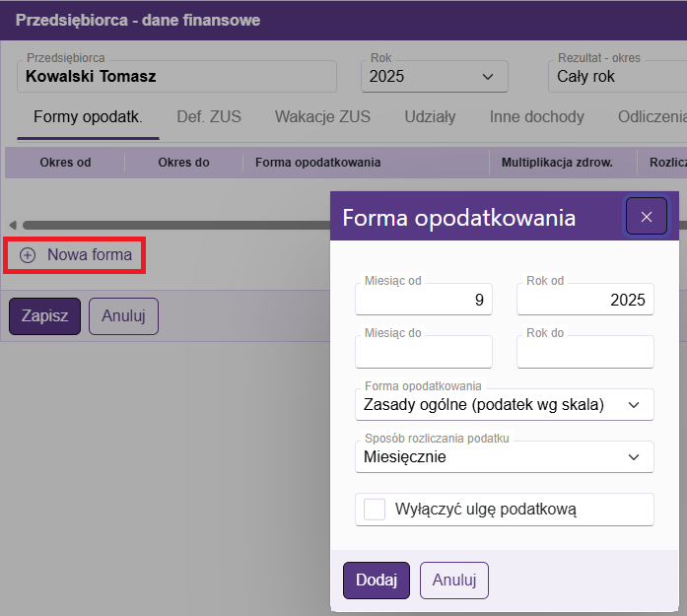Go to the Wakacje ZUS tab
This screenshot has width=687, height=616.
click(x=322, y=117)
